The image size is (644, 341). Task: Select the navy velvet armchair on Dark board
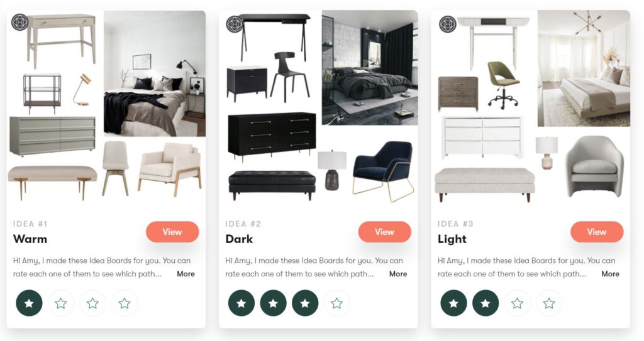coord(383,171)
